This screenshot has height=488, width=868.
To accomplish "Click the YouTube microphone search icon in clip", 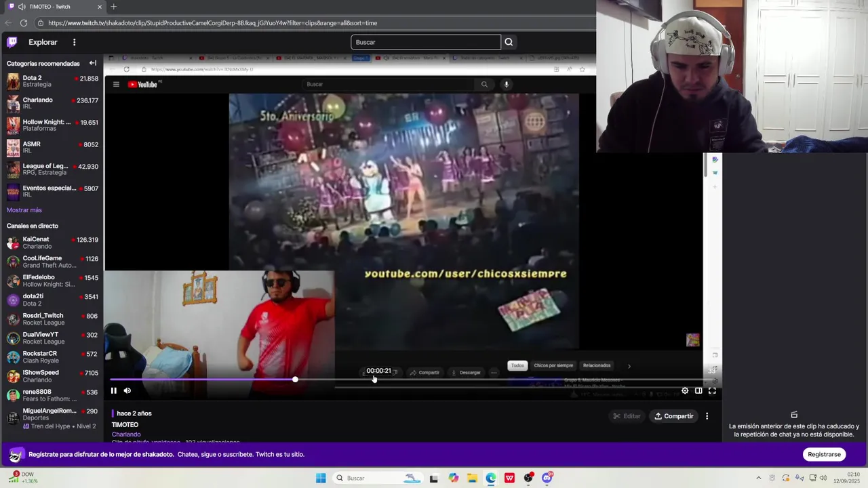I will pyautogui.click(x=506, y=84).
